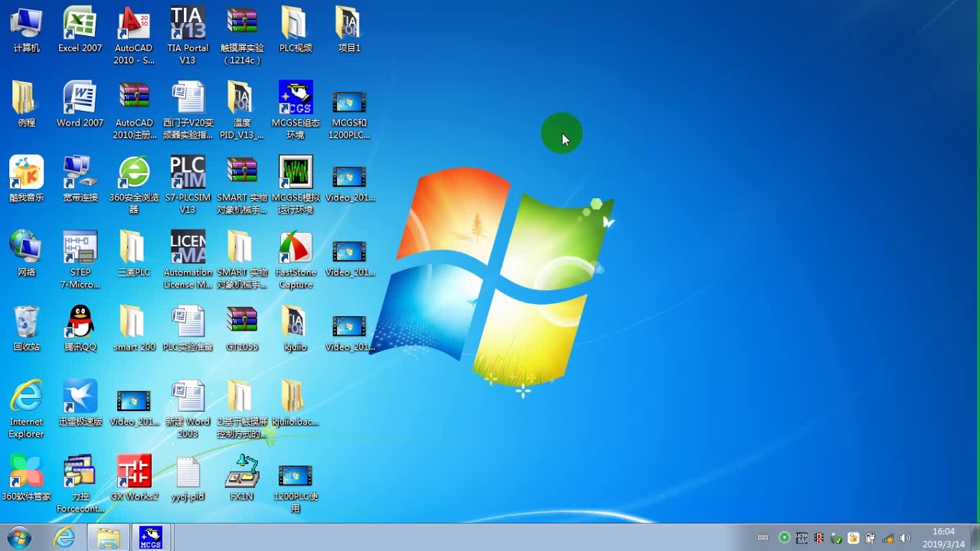Open the 酷我音乐 shortcut
The height and width of the screenshot is (551, 980).
pos(26,180)
